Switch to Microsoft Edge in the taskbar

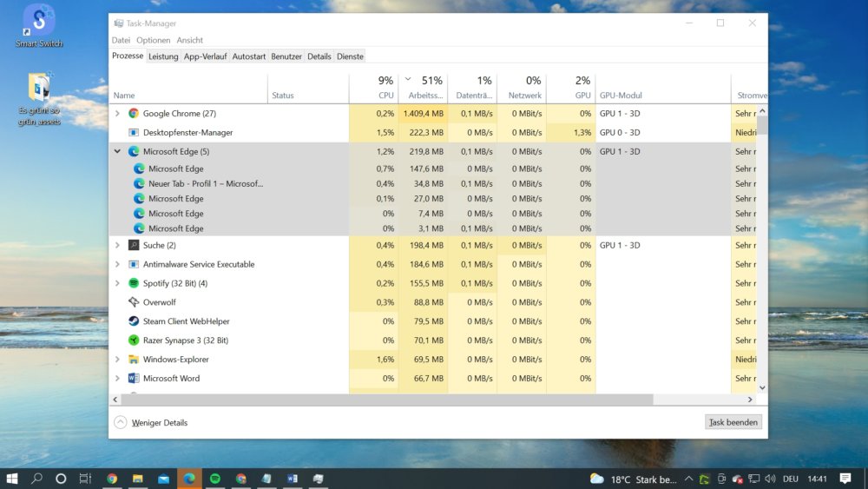pos(189,479)
